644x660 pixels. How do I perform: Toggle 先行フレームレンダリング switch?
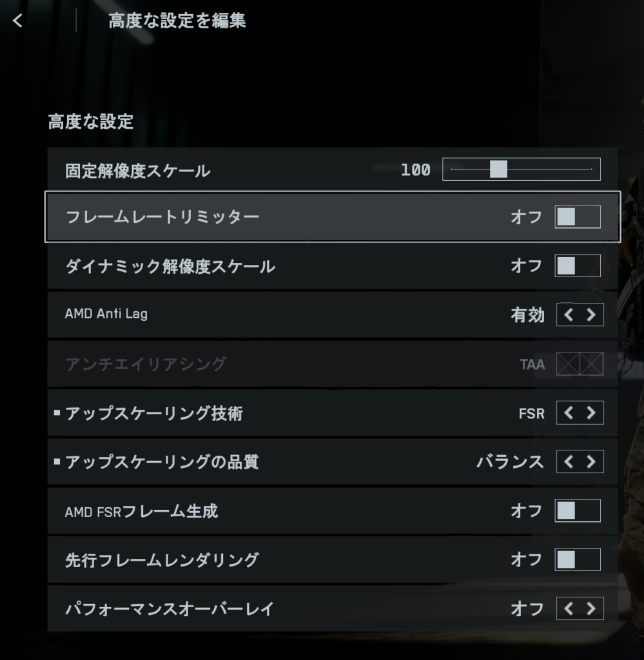(x=578, y=559)
